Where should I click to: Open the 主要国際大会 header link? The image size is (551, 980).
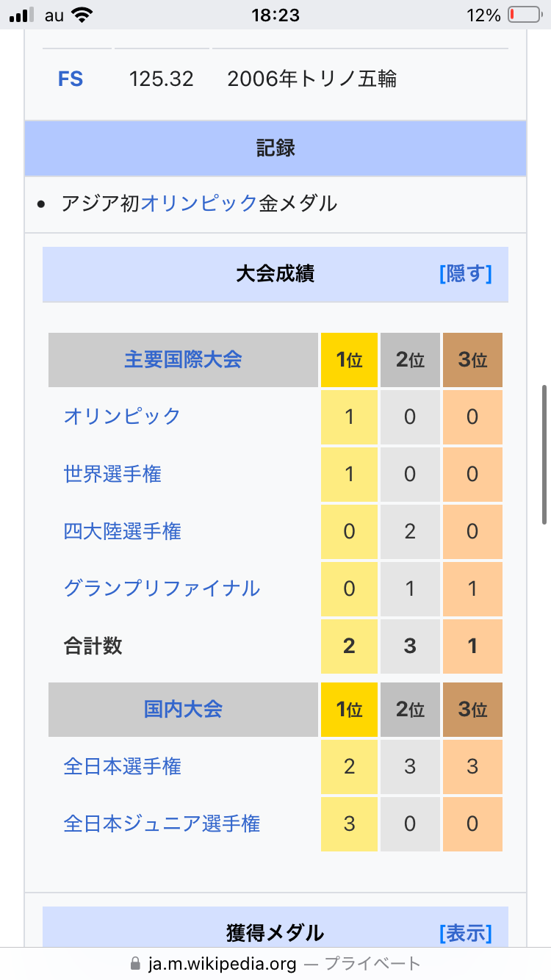[x=183, y=360]
